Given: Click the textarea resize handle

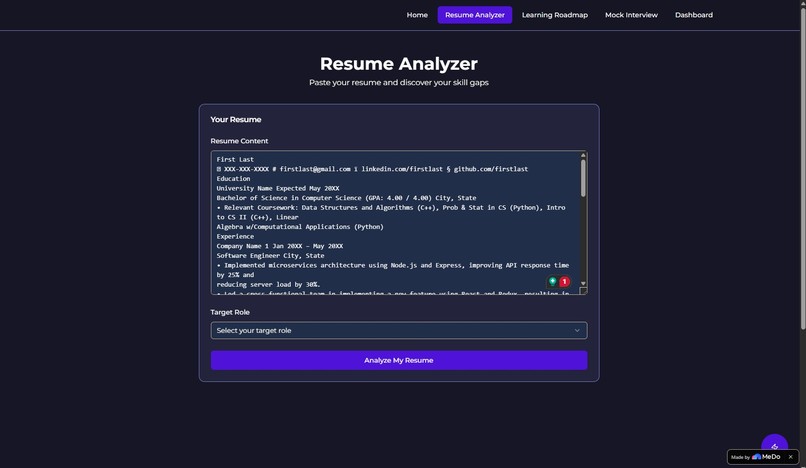Looking at the screenshot, I should pyautogui.click(x=583, y=291).
